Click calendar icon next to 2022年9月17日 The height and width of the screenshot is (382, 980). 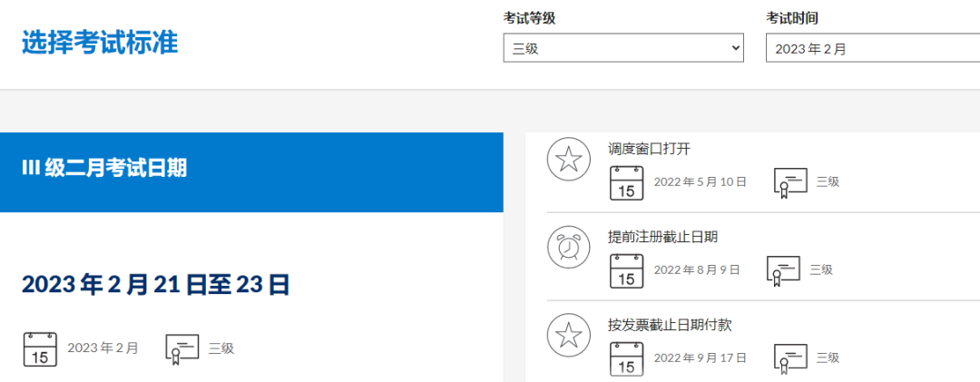tap(626, 358)
